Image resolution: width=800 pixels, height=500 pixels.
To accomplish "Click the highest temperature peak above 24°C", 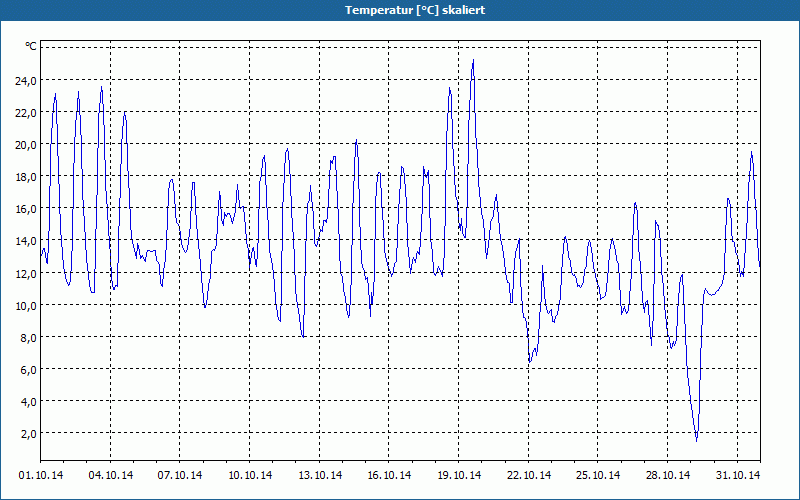I will [x=473, y=61].
